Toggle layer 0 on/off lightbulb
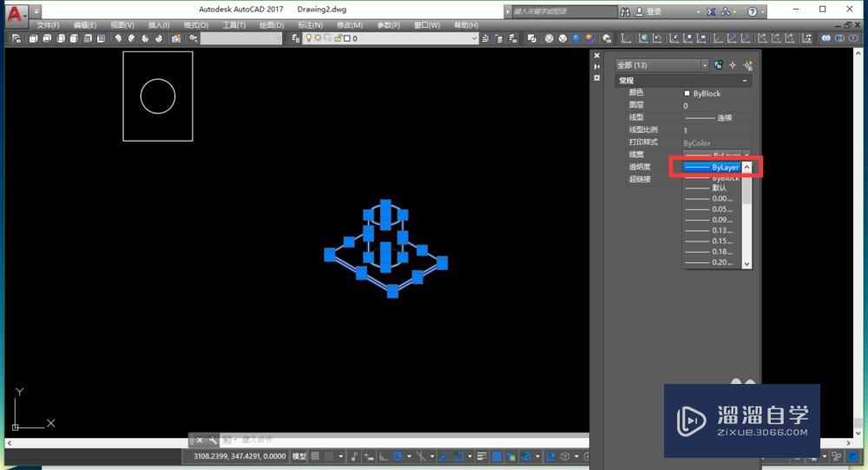The height and width of the screenshot is (470, 868). click(x=309, y=38)
